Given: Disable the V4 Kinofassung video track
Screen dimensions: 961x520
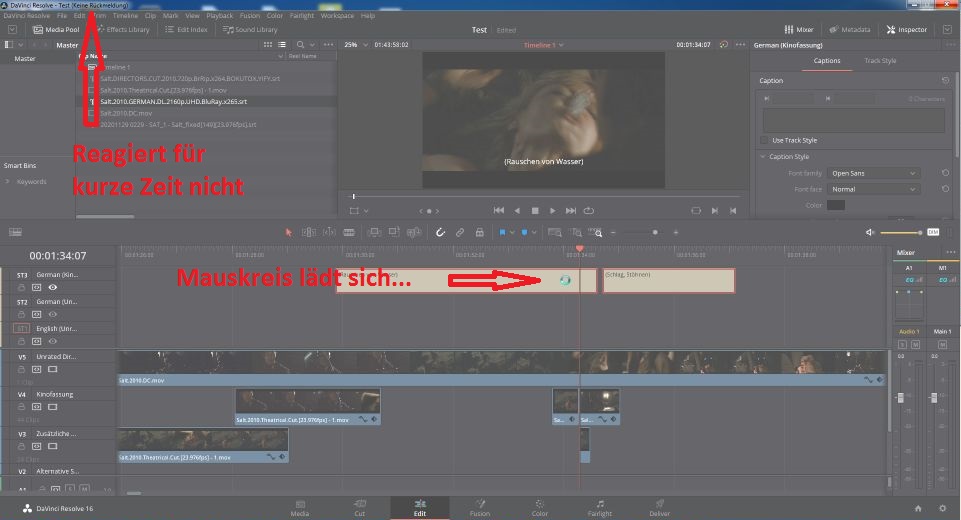Looking at the screenshot, I should [x=53, y=407].
